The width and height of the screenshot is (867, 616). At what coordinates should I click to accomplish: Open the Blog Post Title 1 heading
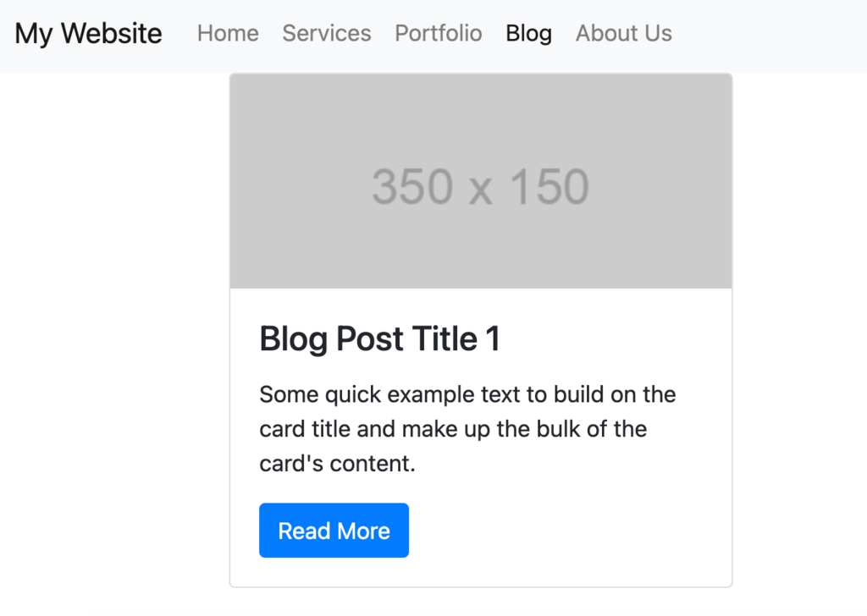pyautogui.click(x=378, y=338)
